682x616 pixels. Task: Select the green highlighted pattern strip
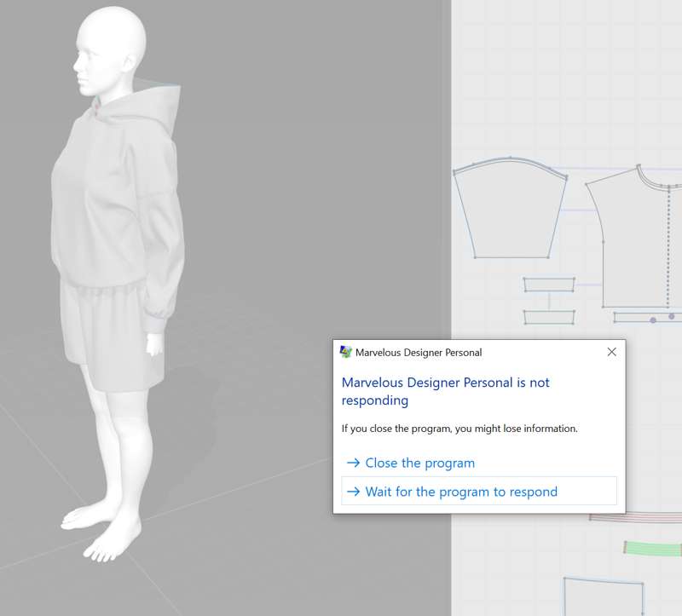click(652, 549)
